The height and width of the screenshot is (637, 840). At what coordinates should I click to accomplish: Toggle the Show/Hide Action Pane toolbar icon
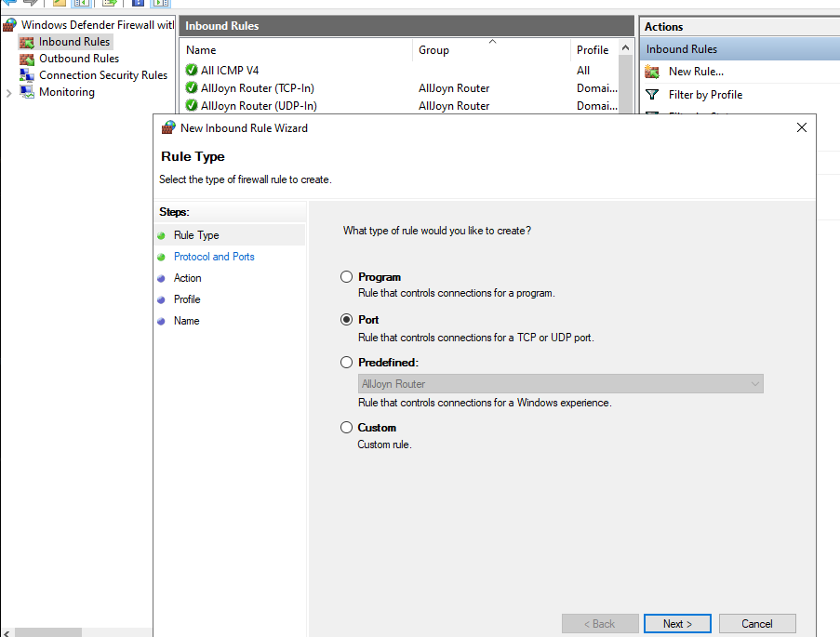pyautogui.click(x=161, y=3)
